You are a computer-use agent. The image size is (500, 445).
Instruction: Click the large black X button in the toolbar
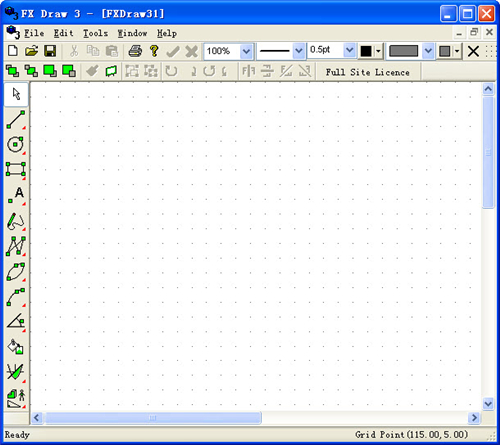click(473, 52)
